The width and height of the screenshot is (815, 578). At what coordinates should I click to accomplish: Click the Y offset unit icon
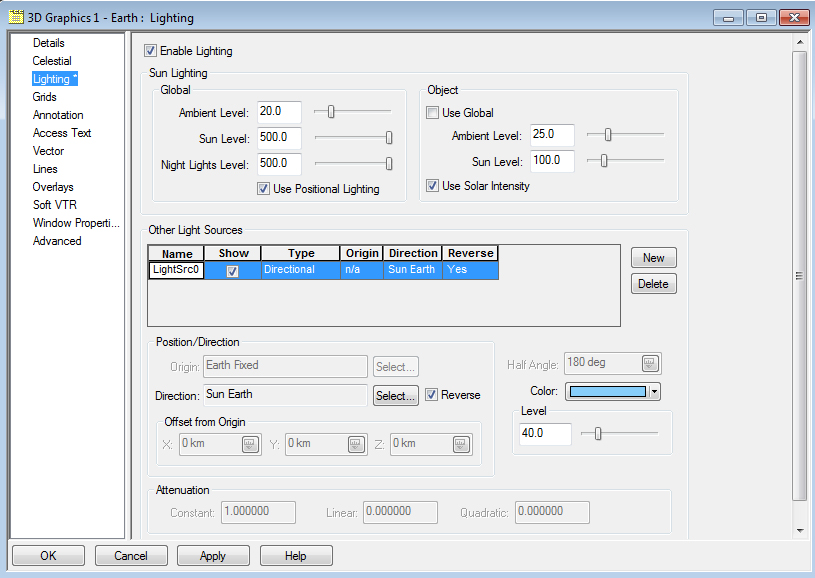click(x=355, y=443)
